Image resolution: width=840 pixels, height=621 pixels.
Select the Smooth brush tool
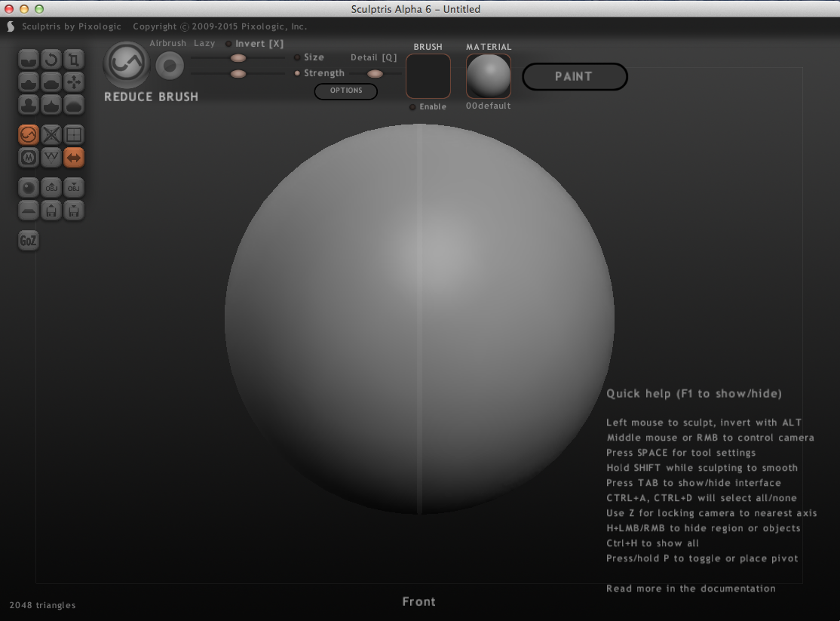click(74, 105)
